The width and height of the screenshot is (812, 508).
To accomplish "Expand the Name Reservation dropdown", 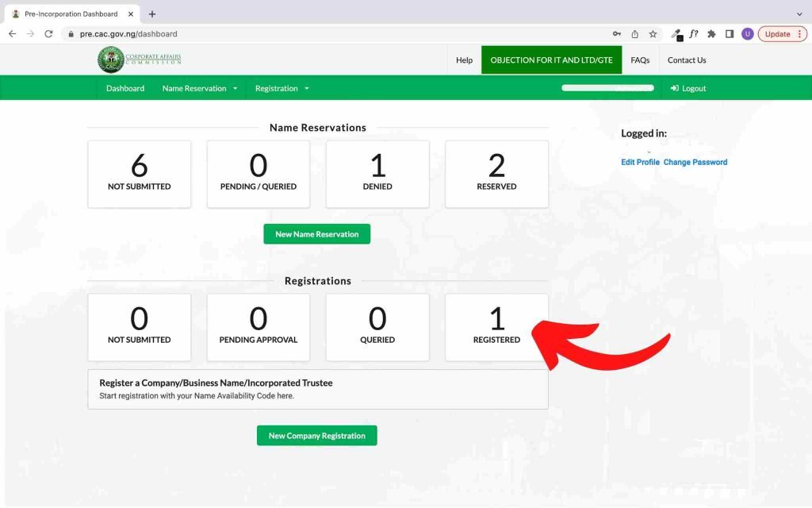I will (199, 88).
